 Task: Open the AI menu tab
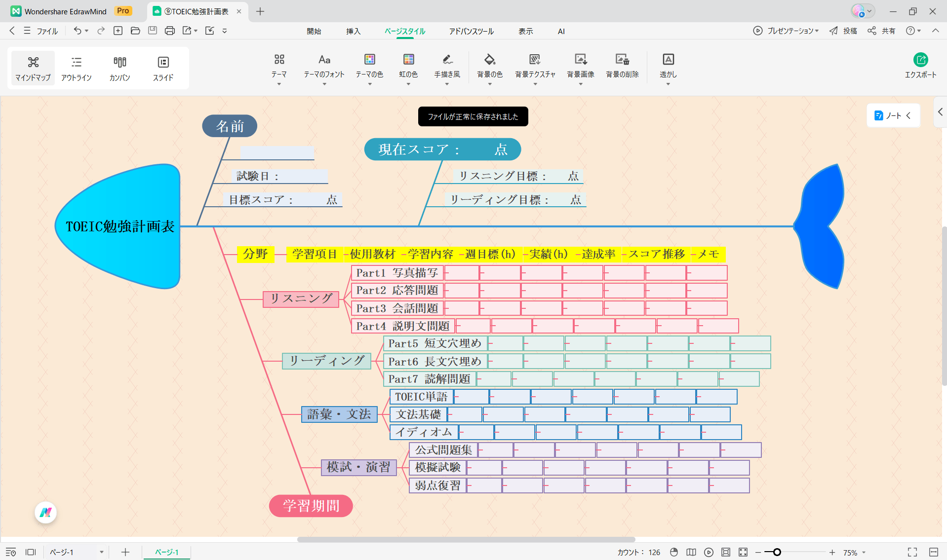[x=560, y=31]
